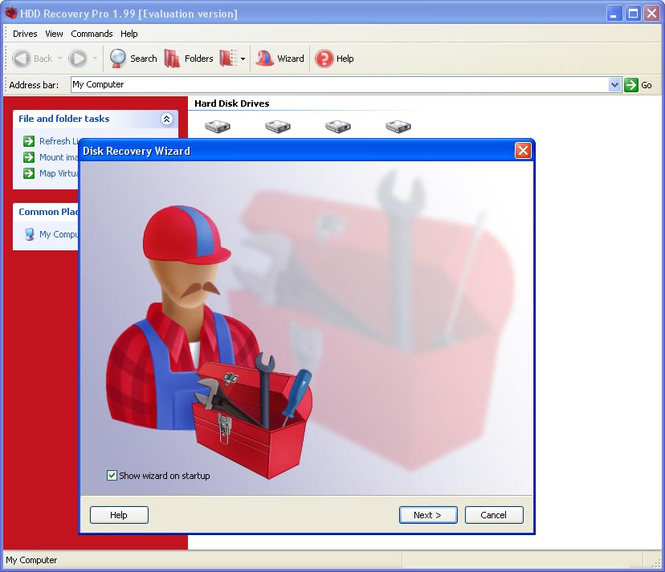
Task: Click Next in the recovery wizard
Action: [x=428, y=515]
